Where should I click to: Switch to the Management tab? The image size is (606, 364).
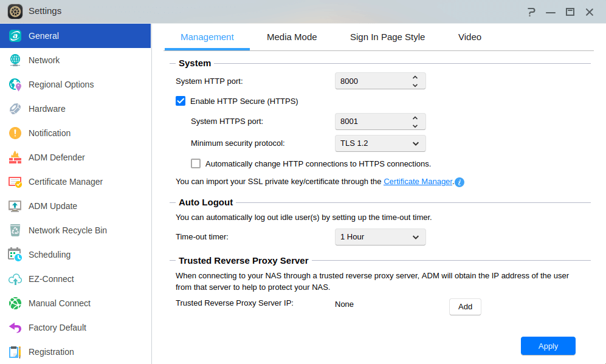207,37
